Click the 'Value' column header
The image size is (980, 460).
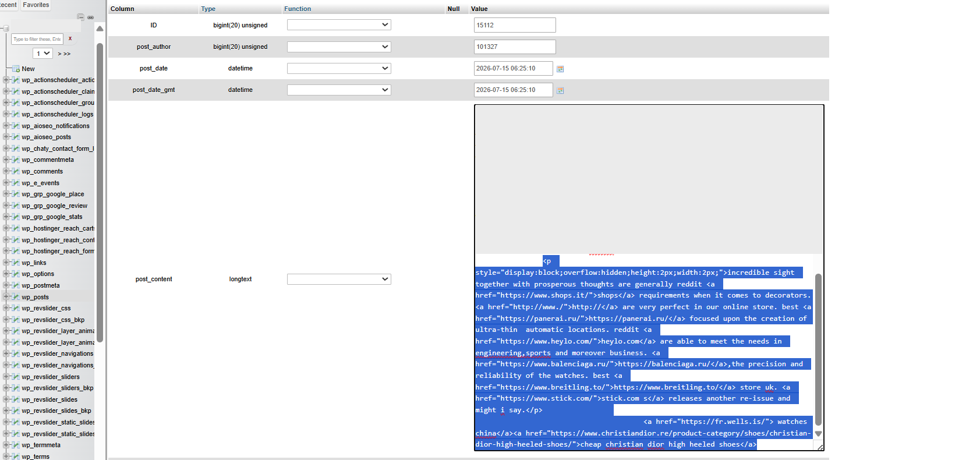(x=479, y=9)
